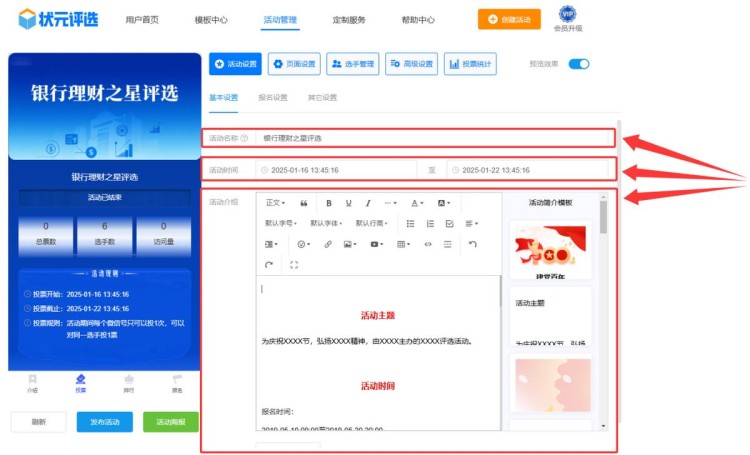Undo the last edit in the editor
This screenshot has width=750, height=455.
click(x=473, y=244)
